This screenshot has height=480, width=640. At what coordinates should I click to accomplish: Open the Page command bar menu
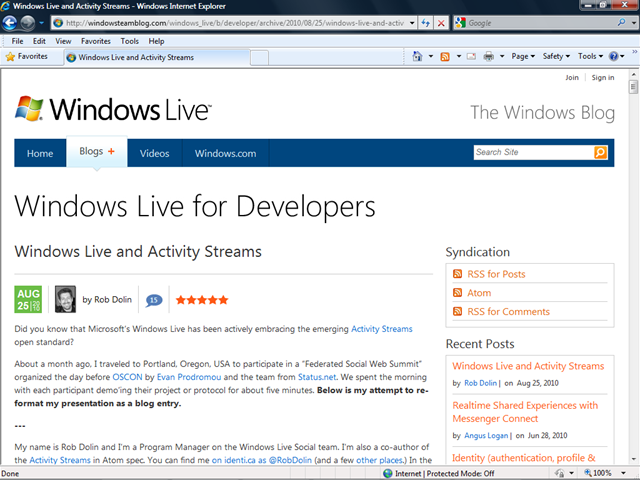523,56
